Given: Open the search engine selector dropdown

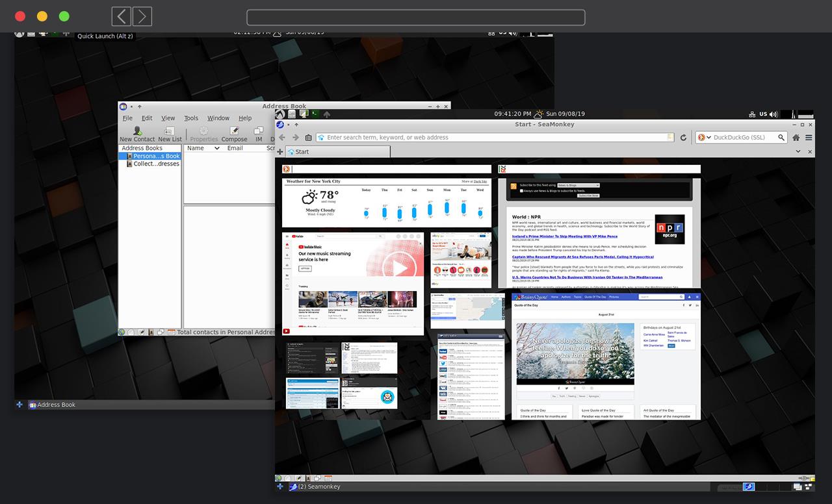Looking at the screenshot, I should click(x=703, y=138).
